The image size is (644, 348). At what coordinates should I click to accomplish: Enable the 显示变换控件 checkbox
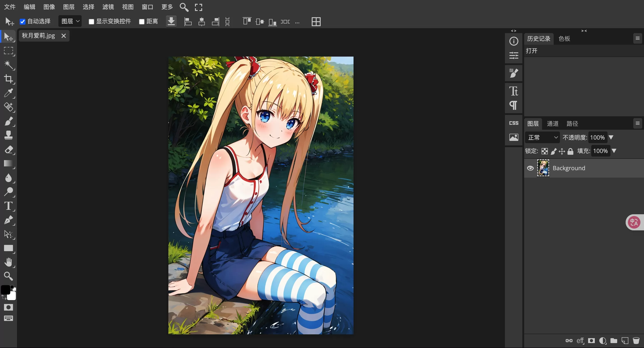click(x=91, y=21)
